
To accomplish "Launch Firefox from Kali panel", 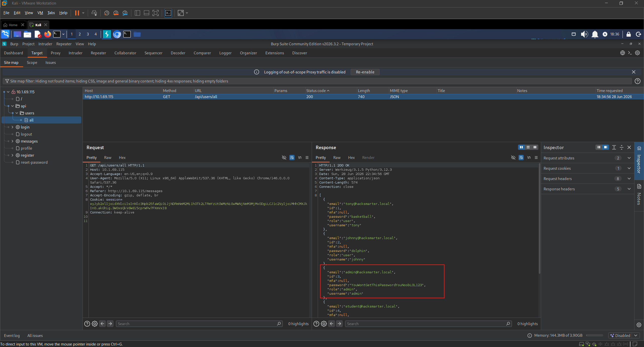I will (x=47, y=34).
